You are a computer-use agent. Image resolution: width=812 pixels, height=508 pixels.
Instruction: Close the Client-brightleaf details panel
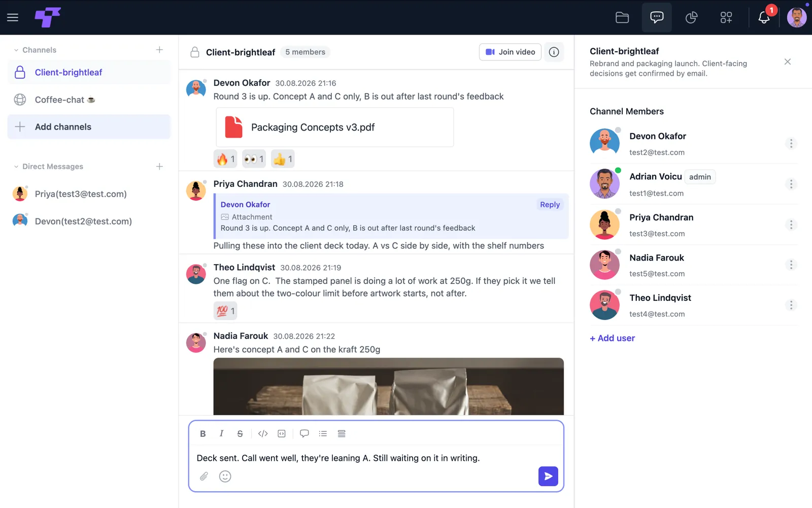[788, 61]
